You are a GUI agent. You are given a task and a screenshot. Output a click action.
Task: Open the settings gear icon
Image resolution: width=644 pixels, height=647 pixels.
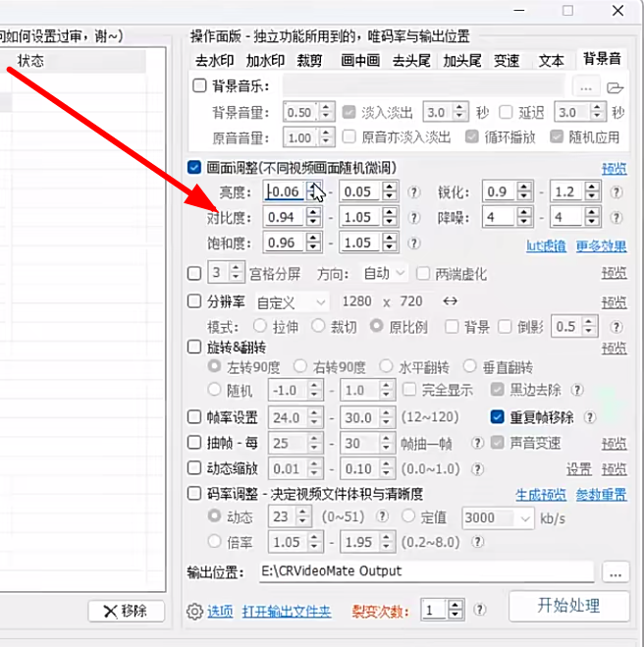pos(194,612)
